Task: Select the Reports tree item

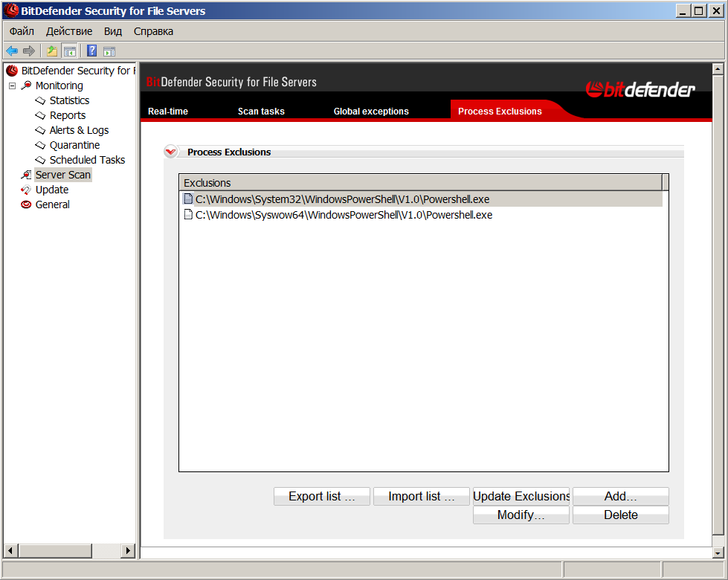Action: pyautogui.click(x=68, y=115)
